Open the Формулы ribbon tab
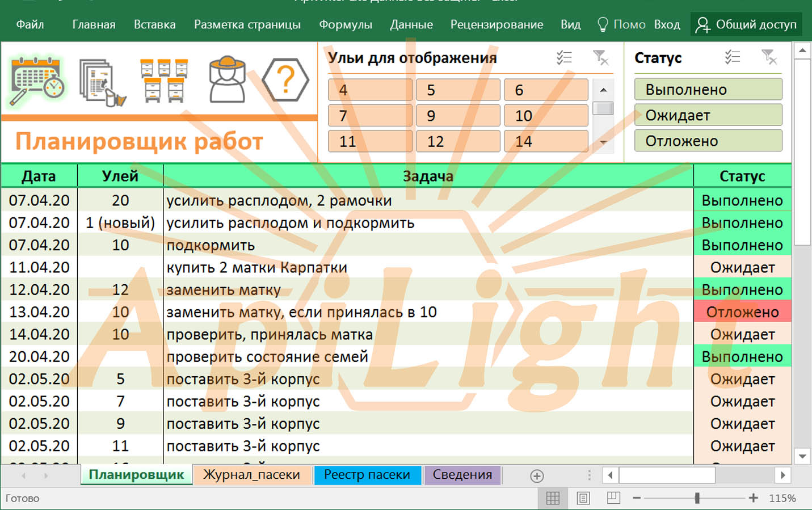The width and height of the screenshot is (812, 510). click(x=345, y=24)
